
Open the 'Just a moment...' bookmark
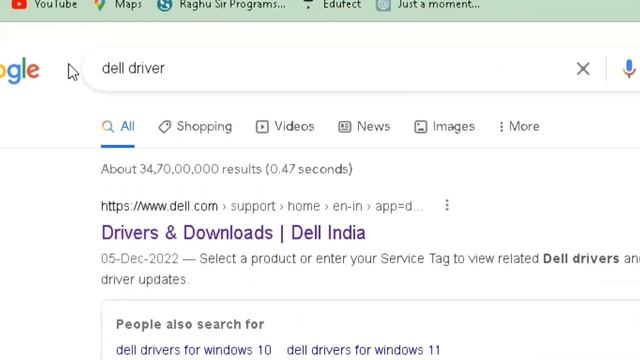click(x=428, y=5)
